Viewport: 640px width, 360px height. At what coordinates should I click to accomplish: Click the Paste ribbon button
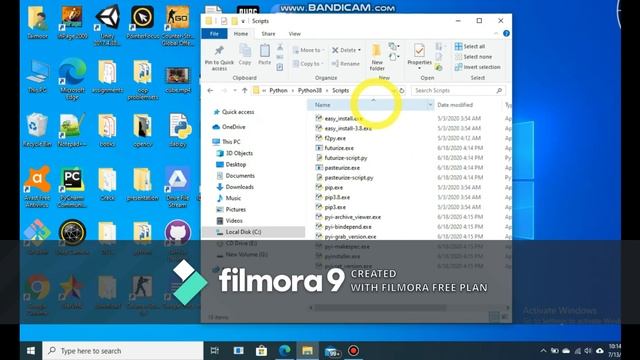pyautogui.click(x=264, y=55)
